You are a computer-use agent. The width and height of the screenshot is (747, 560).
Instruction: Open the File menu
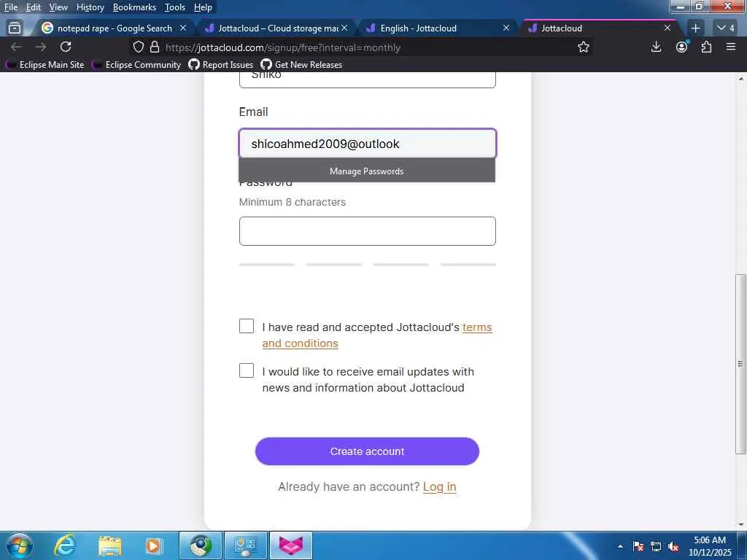[10, 7]
